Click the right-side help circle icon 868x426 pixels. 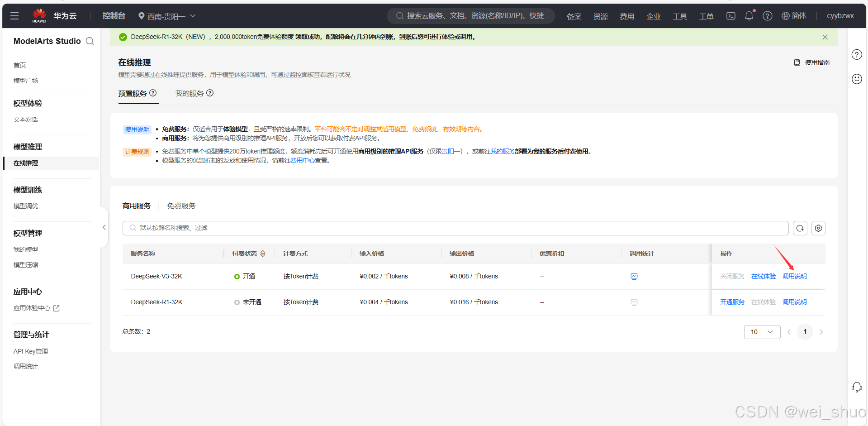tap(857, 55)
